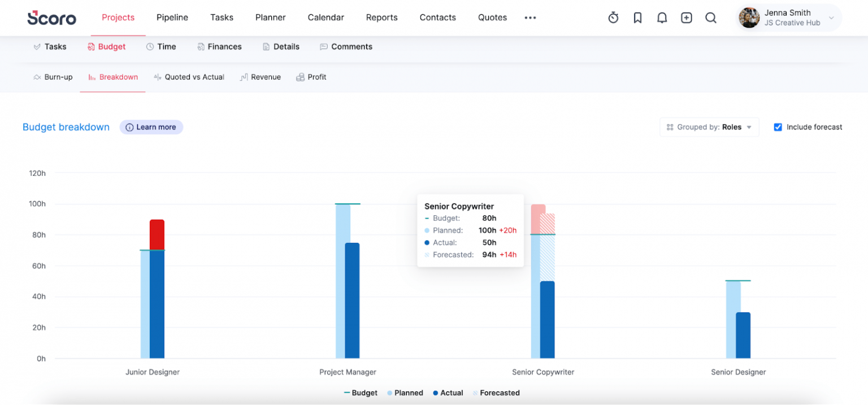The width and height of the screenshot is (868, 405).
Task: Switch to the Quoted vs Actual tab
Action: [189, 77]
